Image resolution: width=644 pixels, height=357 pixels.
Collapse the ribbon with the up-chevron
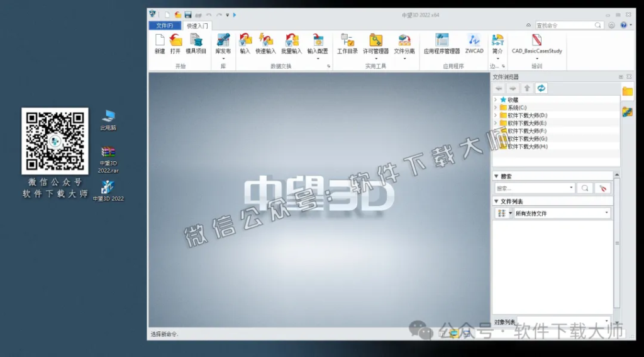click(x=528, y=25)
